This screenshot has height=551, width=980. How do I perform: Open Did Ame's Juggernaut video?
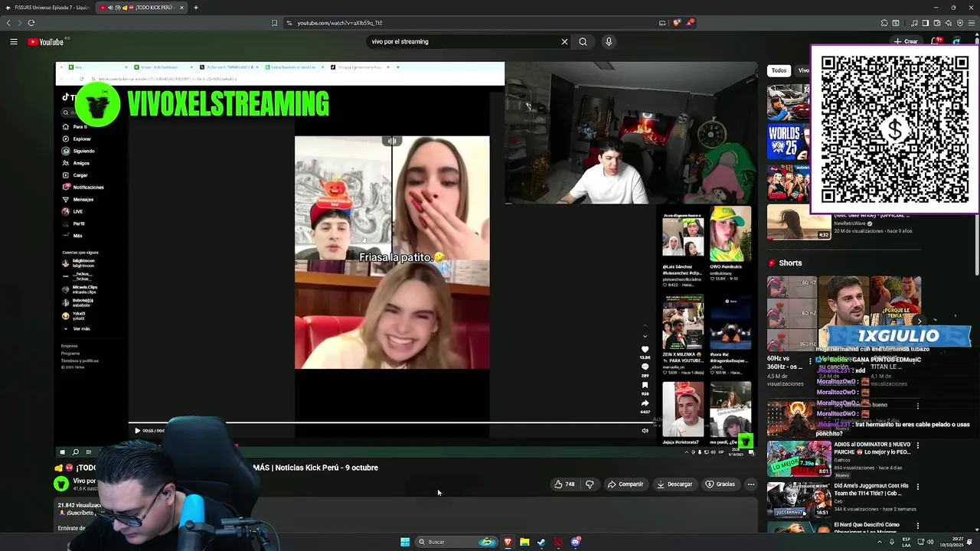[x=871, y=490]
